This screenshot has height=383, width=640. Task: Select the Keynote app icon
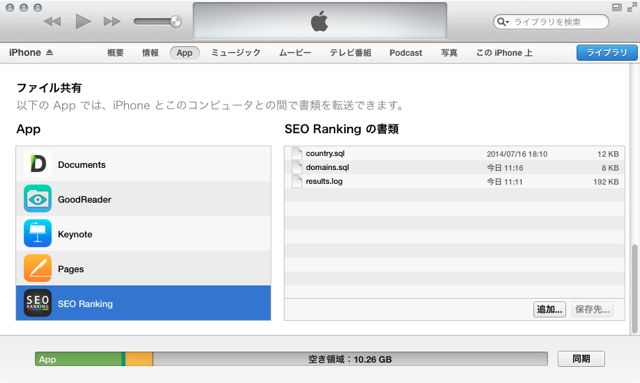38,233
